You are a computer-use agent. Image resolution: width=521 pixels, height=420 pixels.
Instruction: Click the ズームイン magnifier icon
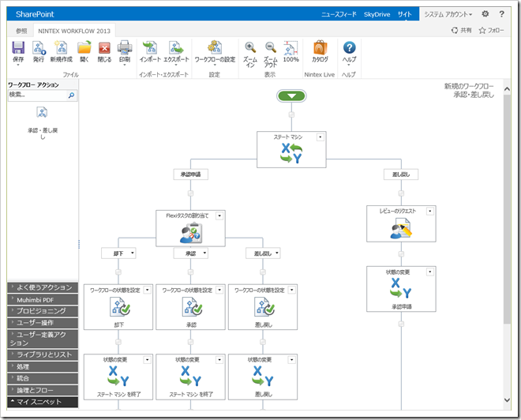[249, 49]
